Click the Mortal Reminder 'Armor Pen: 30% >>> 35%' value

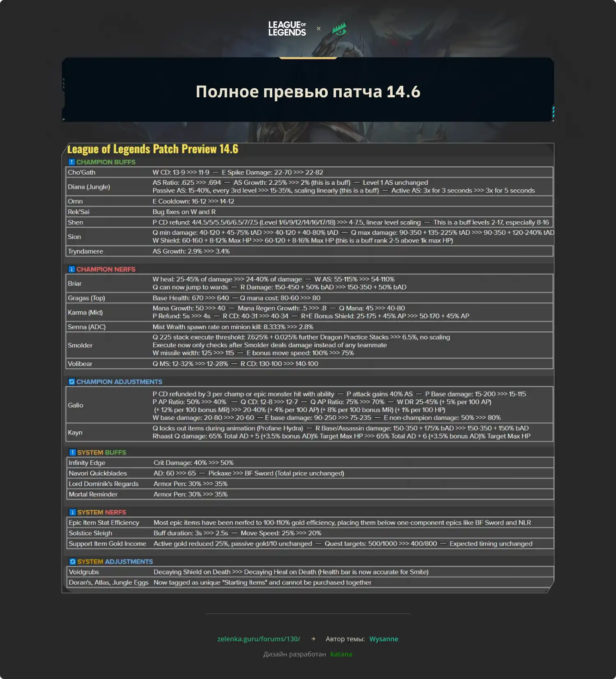point(191,494)
